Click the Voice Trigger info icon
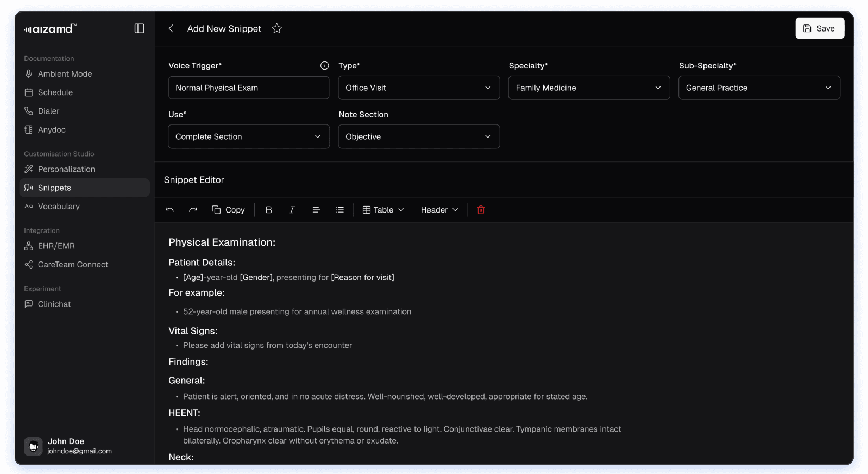 (x=324, y=66)
